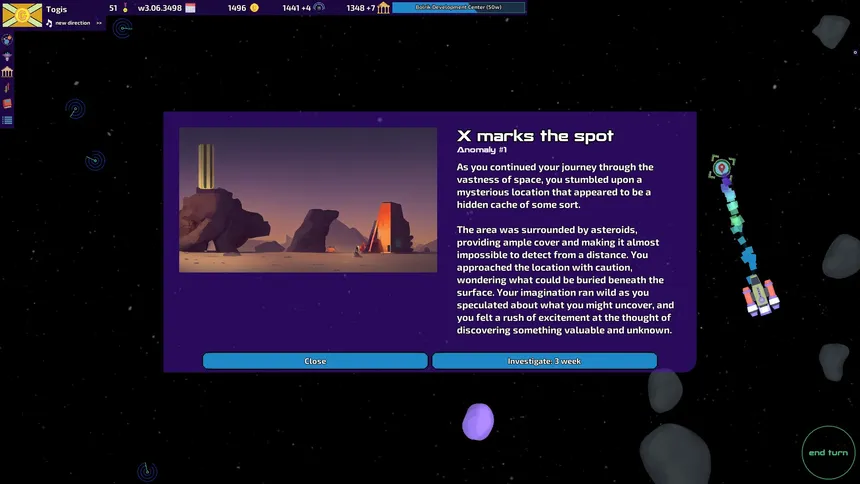Select the anomaly location pin marker
The image size is (860, 484).
coord(722,167)
